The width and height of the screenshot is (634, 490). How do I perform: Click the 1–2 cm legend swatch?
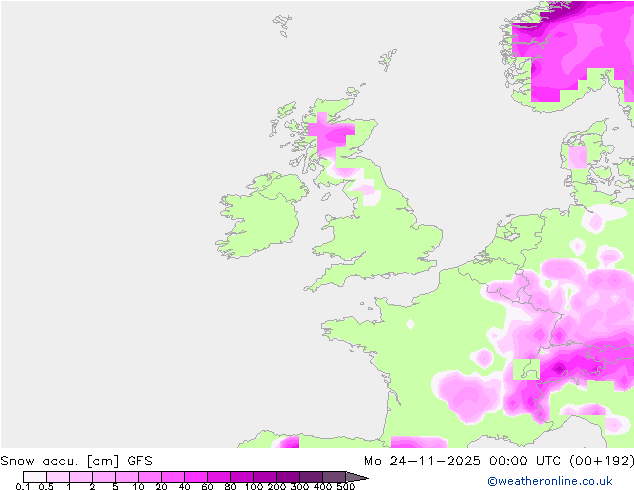tap(81, 477)
